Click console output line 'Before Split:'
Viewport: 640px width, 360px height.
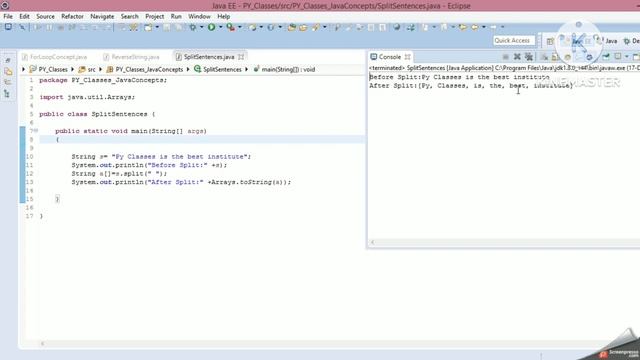pyautogui.click(x=459, y=77)
